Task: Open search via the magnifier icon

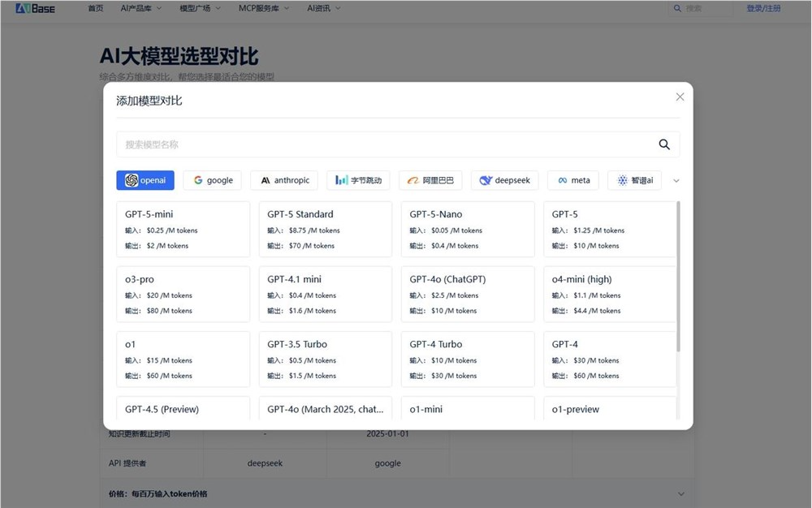Action: pos(663,144)
